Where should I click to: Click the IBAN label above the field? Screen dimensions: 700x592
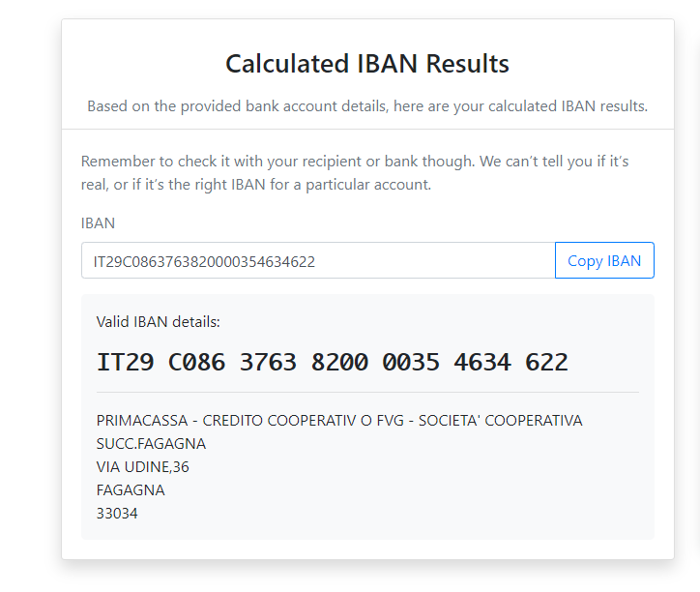pyautogui.click(x=98, y=222)
